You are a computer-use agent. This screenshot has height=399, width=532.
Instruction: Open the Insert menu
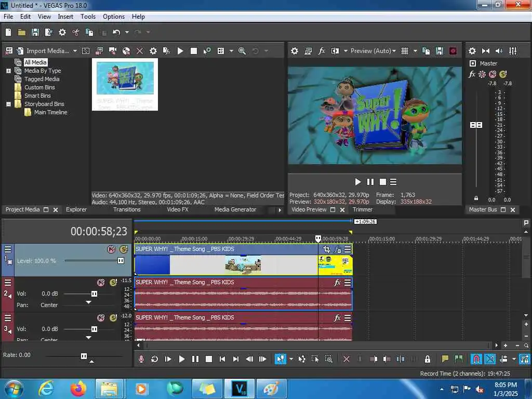tap(65, 17)
